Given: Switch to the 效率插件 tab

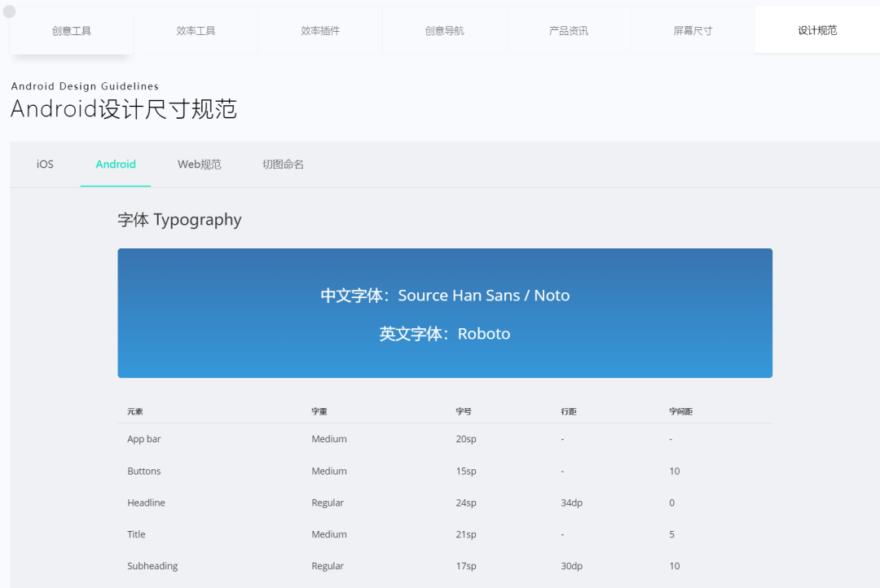Looking at the screenshot, I should click(x=320, y=31).
